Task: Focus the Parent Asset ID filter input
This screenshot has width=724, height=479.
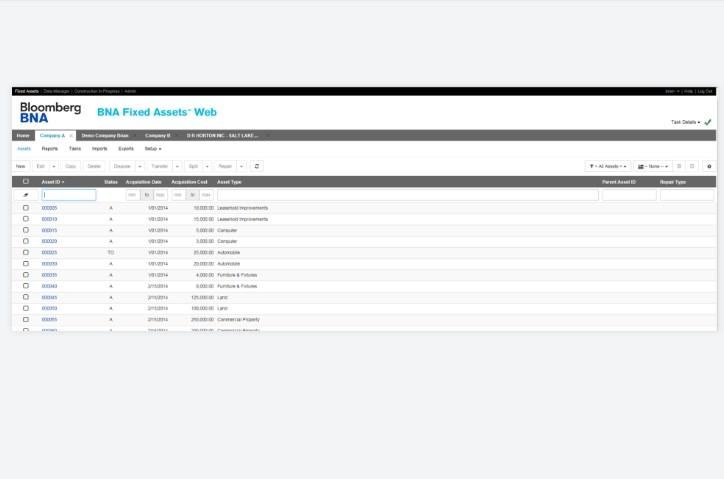Action: pyautogui.click(x=629, y=195)
